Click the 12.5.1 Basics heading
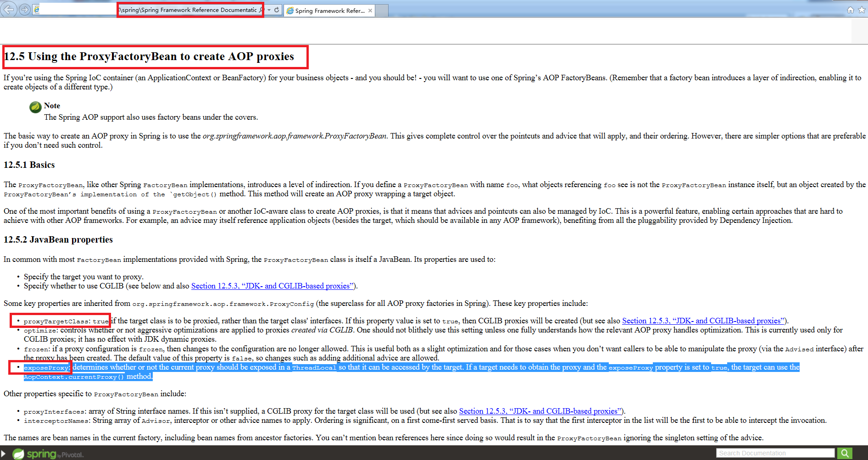Image resolution: width=868 pixels, height=460 pixels. 29,165
